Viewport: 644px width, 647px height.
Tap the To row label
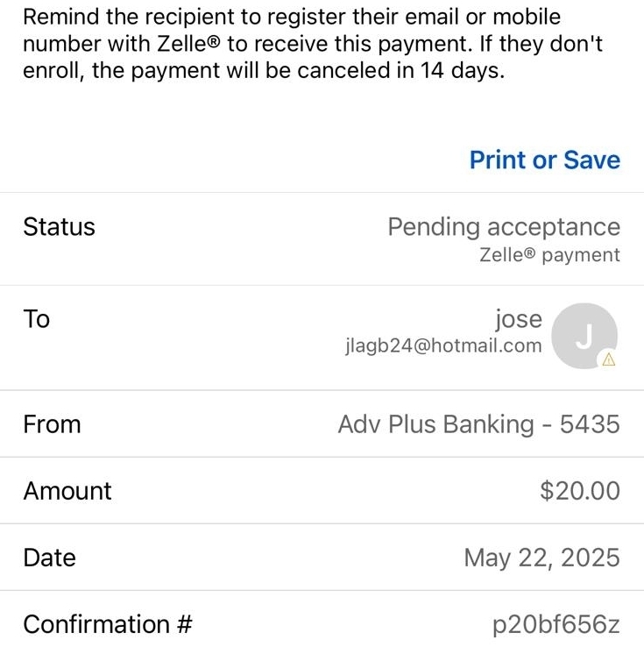[36, 319]
